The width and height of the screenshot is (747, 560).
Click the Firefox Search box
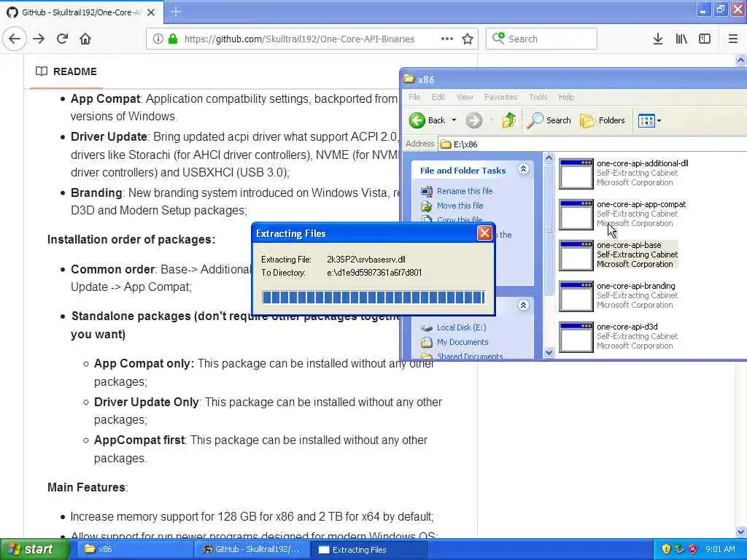tap(541, 39)
